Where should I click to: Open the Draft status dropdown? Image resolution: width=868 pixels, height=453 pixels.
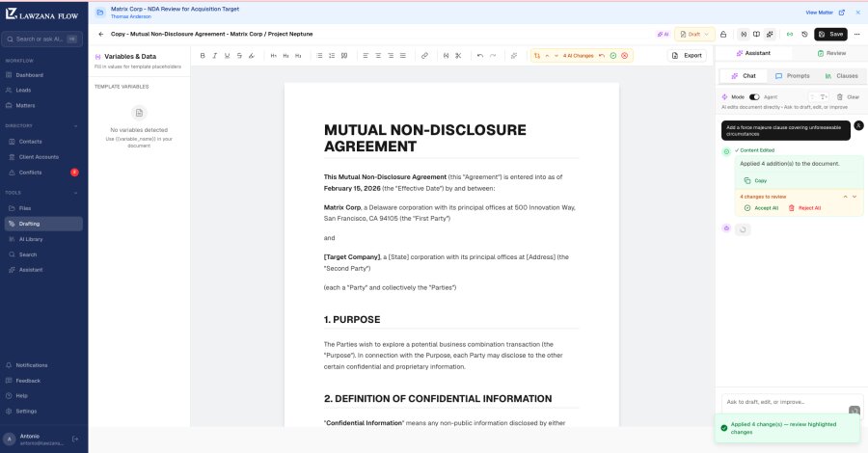[x=694, y=34]
